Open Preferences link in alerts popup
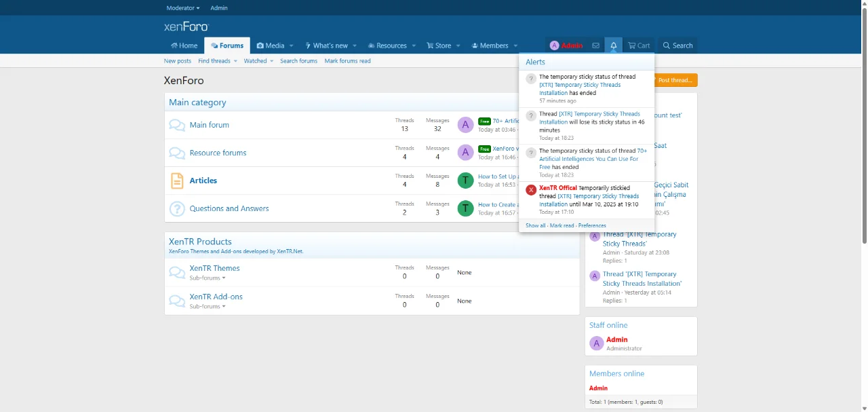Screen dimensions: 868x412 point(592,225)
